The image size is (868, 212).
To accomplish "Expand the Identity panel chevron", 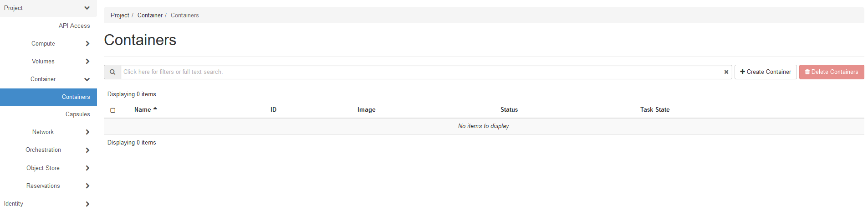I will 87,204.
